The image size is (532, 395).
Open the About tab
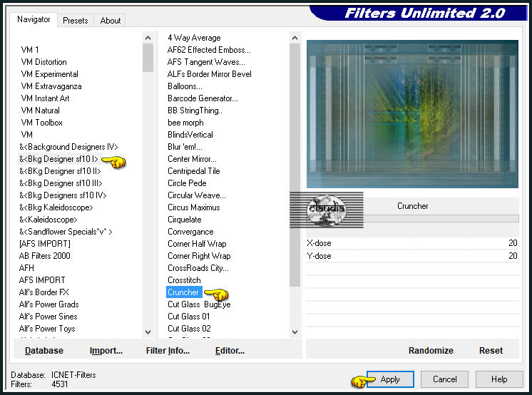click(111, 21)
